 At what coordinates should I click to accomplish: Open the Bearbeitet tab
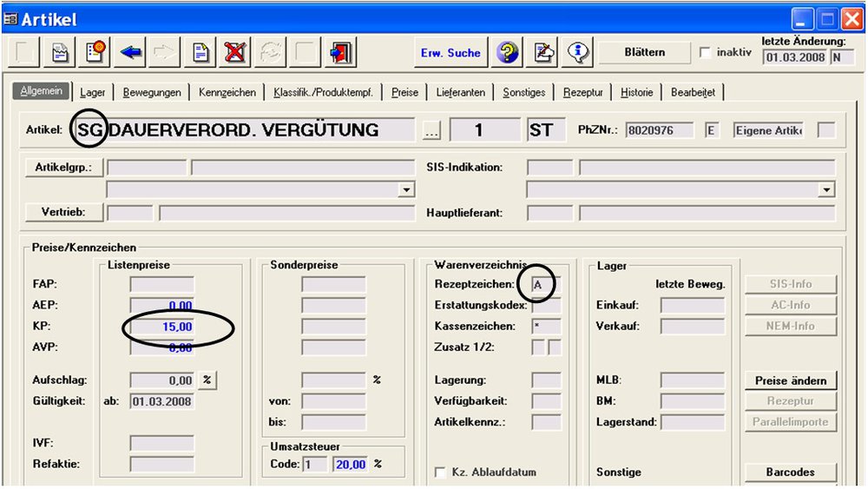[x=693, y=92]
